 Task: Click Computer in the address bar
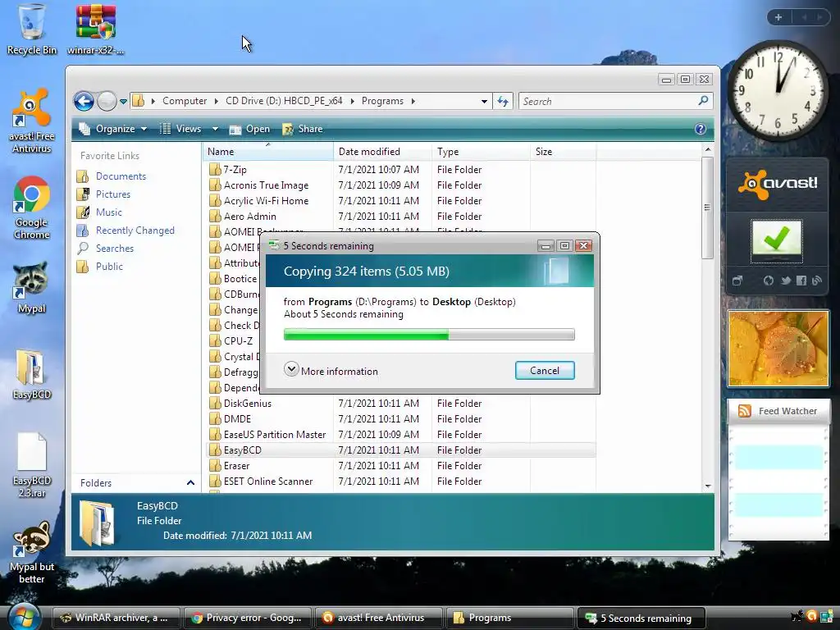(185, 101)
